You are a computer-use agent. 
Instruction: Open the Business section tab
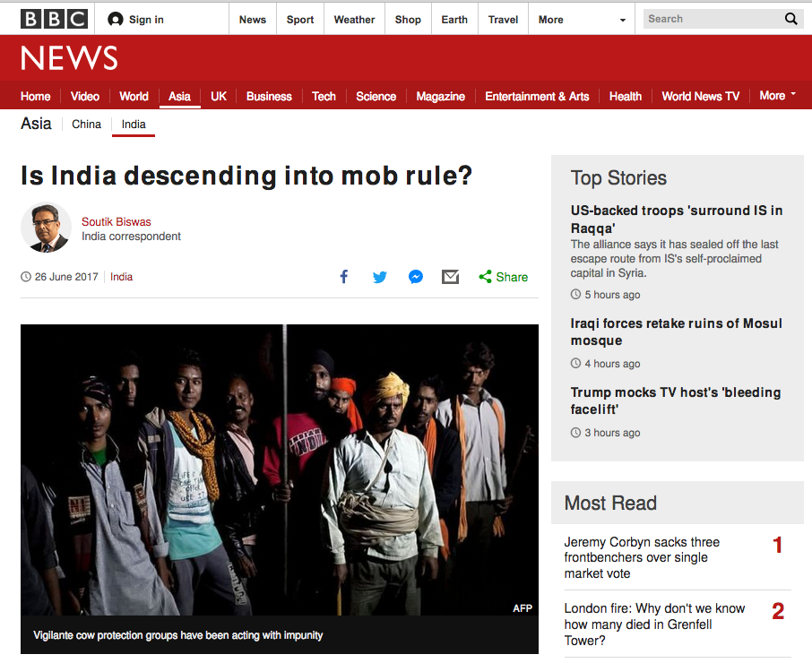click(x=269, y=96)
